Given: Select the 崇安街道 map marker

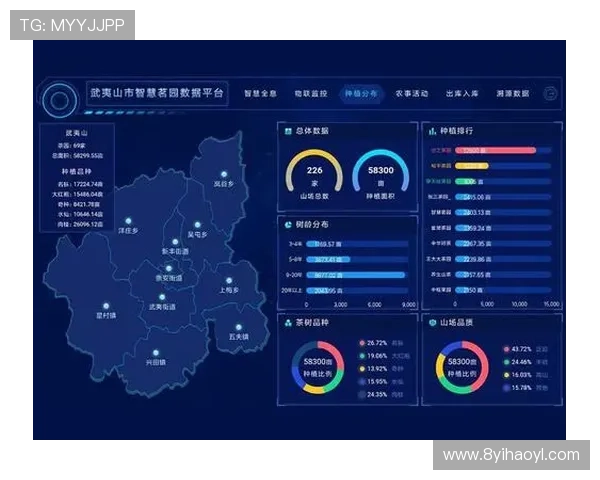Looking at the screenshot, I should 169,268.
